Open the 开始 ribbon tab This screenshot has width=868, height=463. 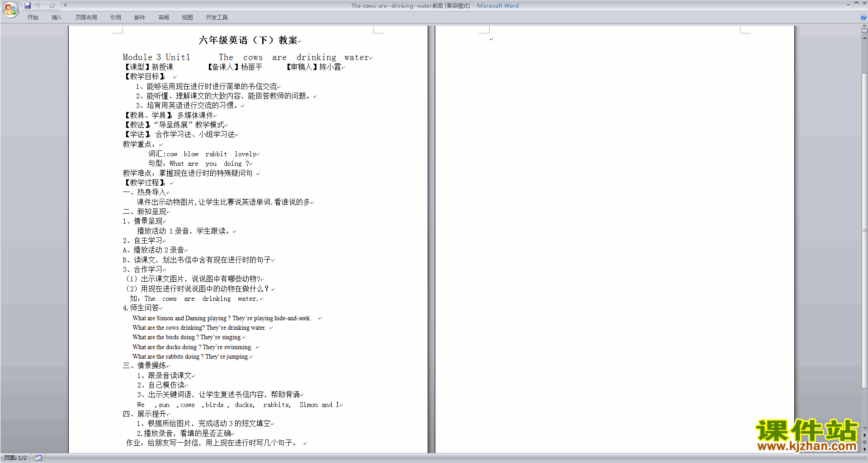coord(33,18)
